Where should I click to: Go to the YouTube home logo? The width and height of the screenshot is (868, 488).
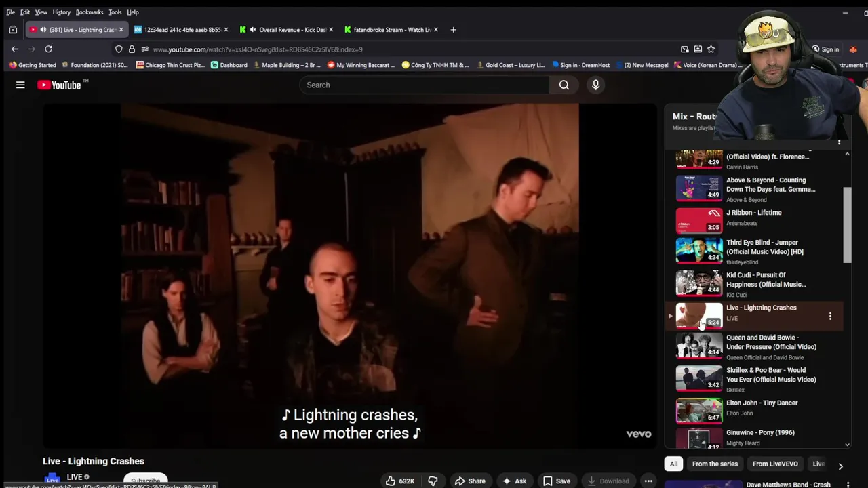point(59,85)
